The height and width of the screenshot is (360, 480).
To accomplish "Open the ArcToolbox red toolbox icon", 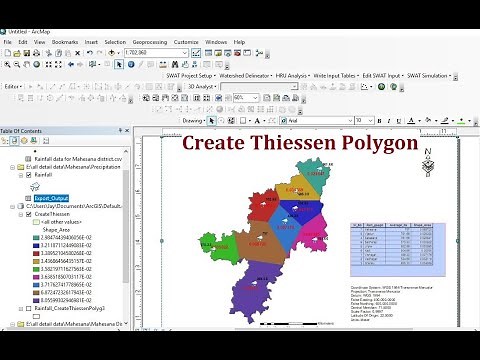I will coord(237,53).
